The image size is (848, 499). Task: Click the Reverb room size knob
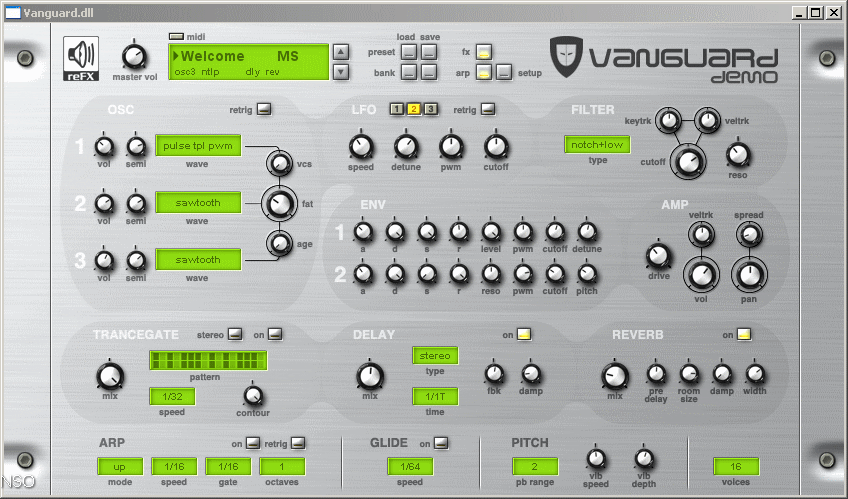click(x=688, y=374)
